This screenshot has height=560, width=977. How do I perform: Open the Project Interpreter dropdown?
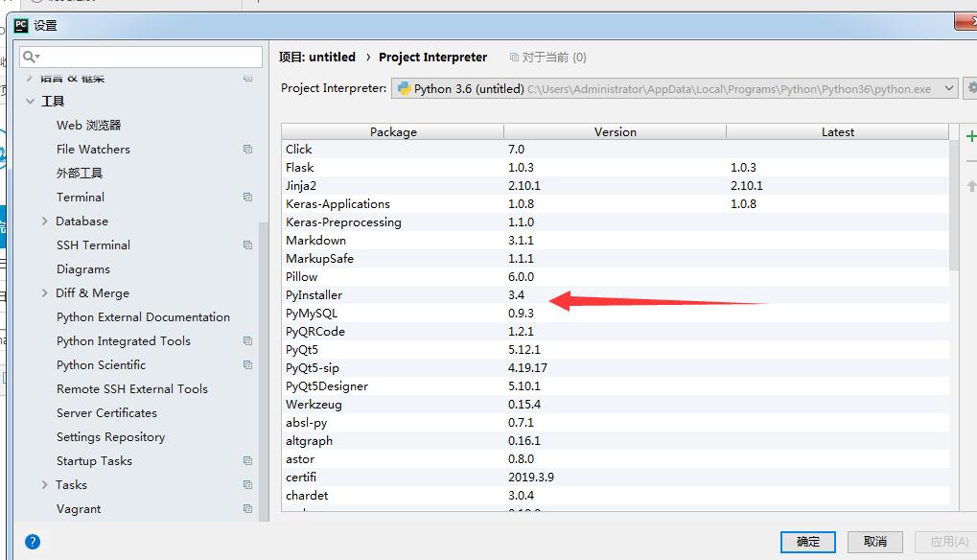point(674,88)
